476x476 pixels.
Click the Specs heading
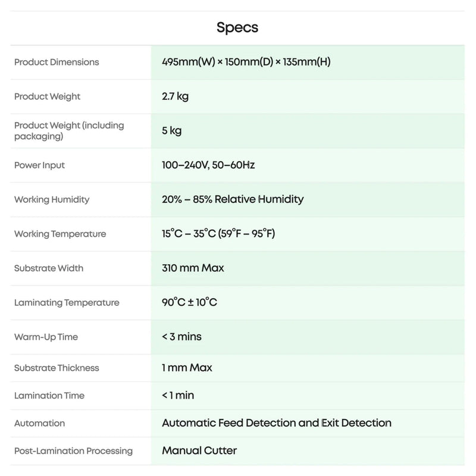tap(237, 27)
